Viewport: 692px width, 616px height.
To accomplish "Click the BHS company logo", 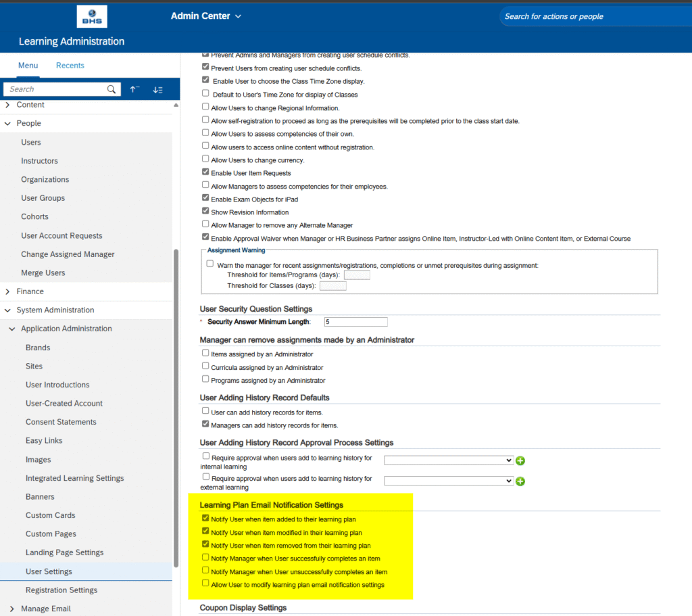I will 92,16.
